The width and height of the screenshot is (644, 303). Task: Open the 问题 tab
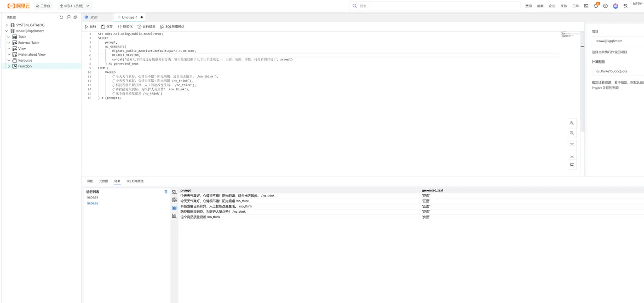coord(90,181)
